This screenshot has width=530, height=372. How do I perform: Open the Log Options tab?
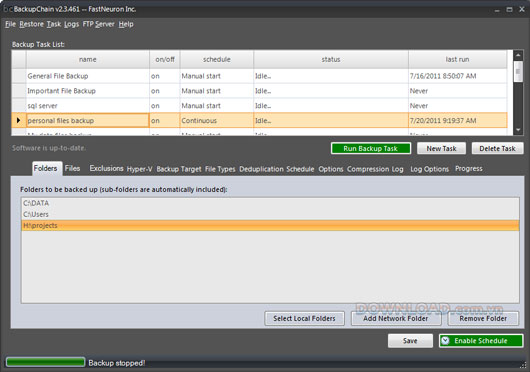pos(429,169)
